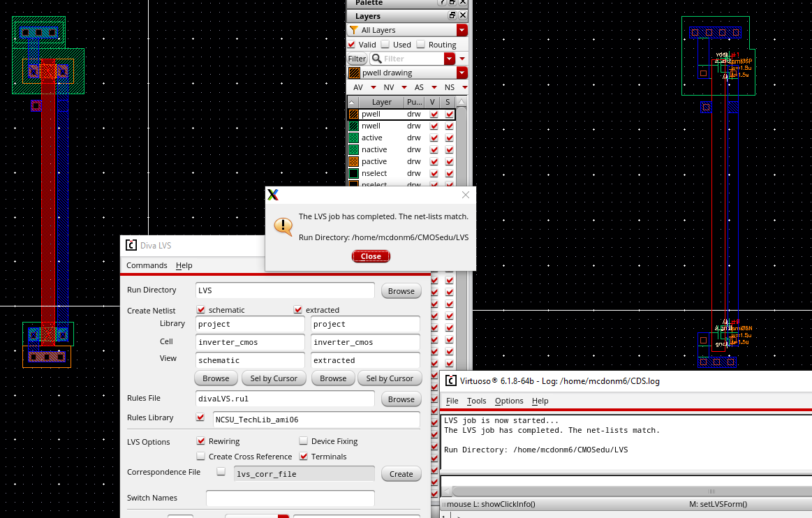The image size is (812, 518).
Task: Select the nwell layer color swatch
Action: point(354,126)
